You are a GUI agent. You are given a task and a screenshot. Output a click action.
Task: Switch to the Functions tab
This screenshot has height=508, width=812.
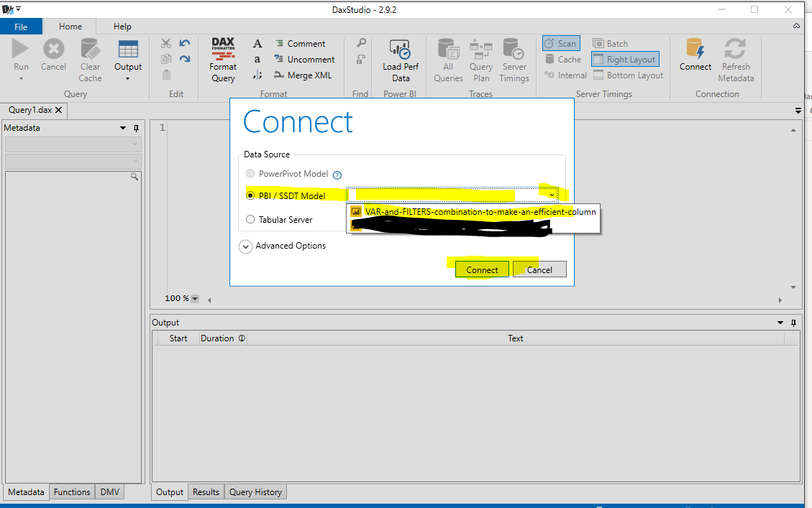72,492
